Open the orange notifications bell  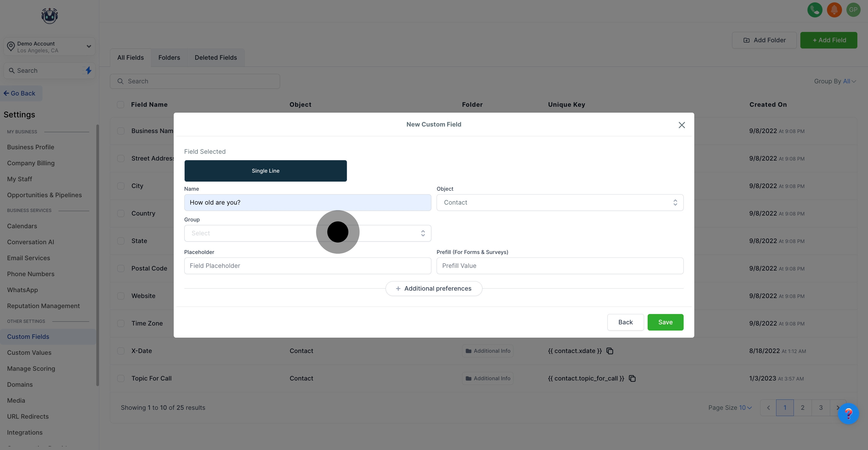click(834, 10)
